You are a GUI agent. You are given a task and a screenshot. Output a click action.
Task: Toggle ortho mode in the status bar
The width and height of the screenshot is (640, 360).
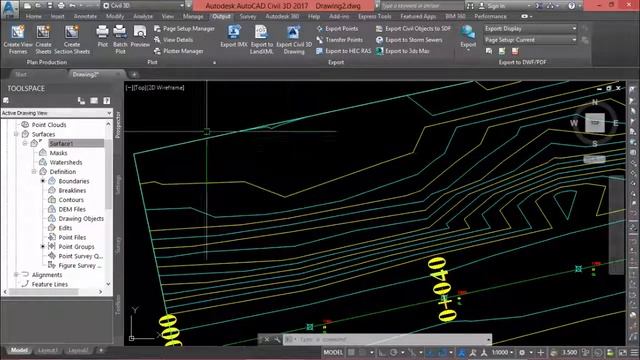pyautogui.click(x=382, y=352)
